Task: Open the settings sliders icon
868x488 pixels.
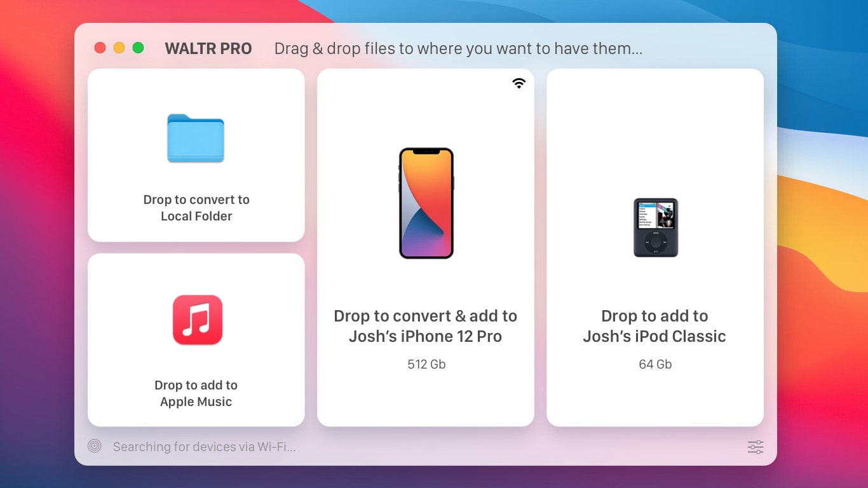Action: coord(755,447)
